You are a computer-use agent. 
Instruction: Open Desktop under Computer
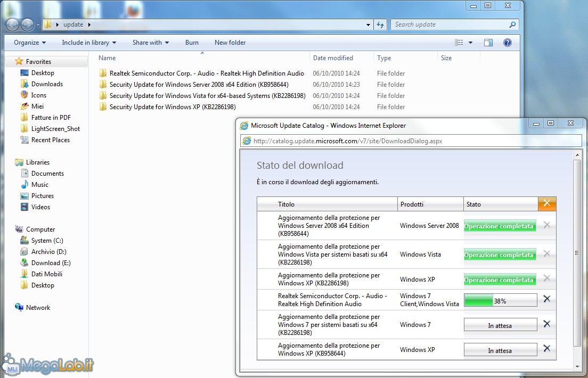[x=43, y=285]
